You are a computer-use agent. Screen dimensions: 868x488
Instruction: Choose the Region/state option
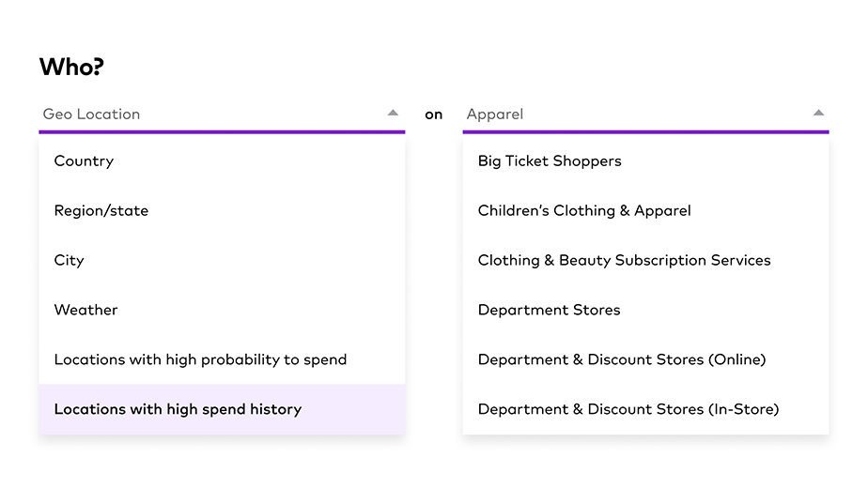[101, 211]
